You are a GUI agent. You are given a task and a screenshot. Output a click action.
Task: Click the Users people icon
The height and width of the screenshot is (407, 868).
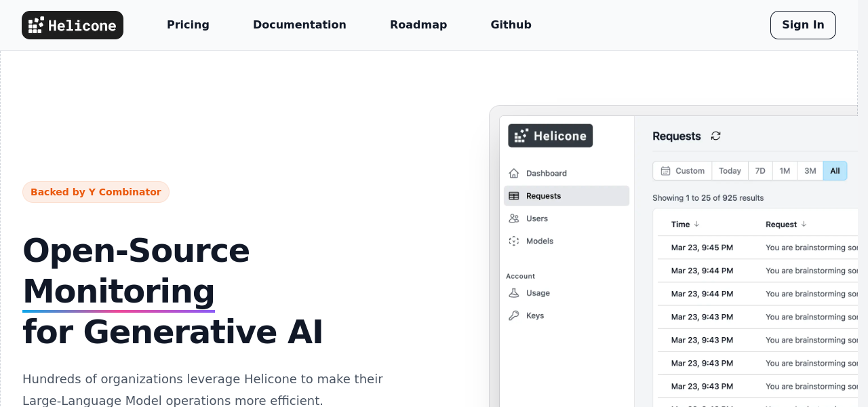click(514, 218)
